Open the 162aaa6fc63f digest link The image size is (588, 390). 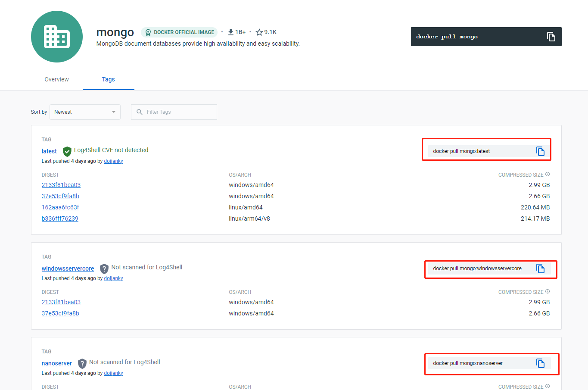pyautogui.click(x=60, y=207)
